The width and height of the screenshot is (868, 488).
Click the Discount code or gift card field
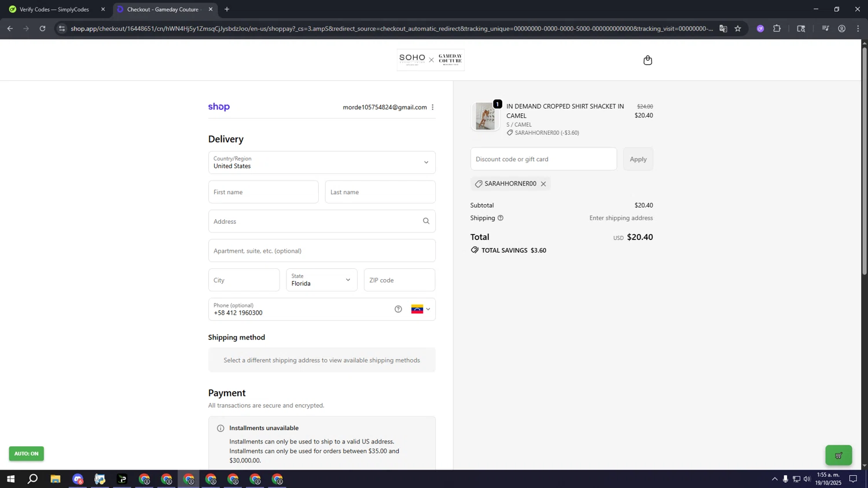click(543, 159)
